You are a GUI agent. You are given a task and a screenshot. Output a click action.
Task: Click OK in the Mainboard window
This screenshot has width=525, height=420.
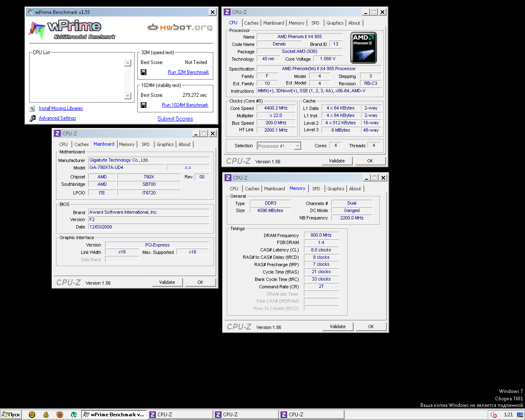pyautogui.click(x=200, y=282)
